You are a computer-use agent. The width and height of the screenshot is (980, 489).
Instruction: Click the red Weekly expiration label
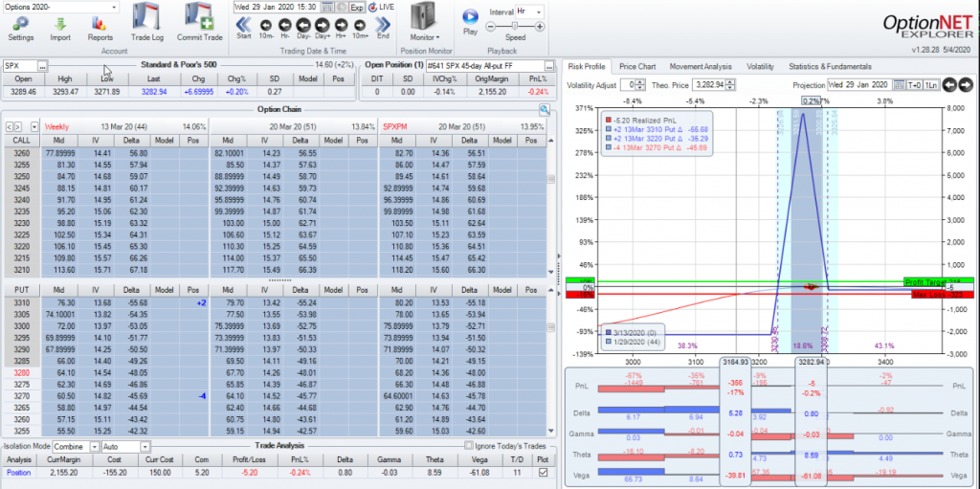(x=56, y=126)
